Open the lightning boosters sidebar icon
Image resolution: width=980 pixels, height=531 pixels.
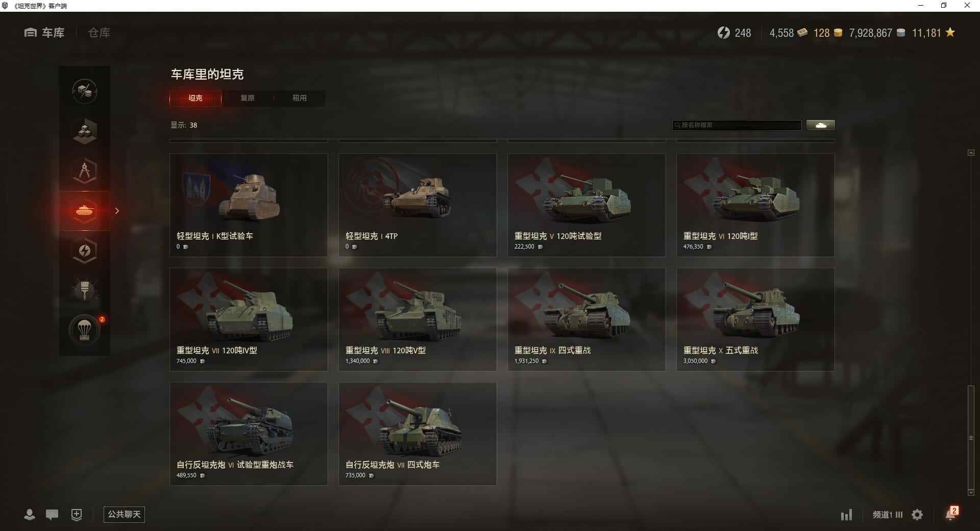tap(85, 251)
